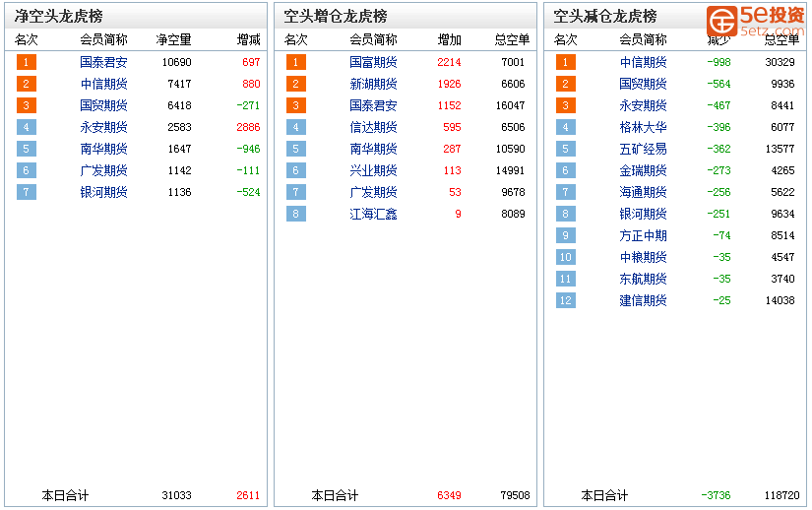This screenshot has height=510, width=812.
Task: Click 国泰君安 in the 空头增仓龙虎榜 panel
Action: point(373,105)
